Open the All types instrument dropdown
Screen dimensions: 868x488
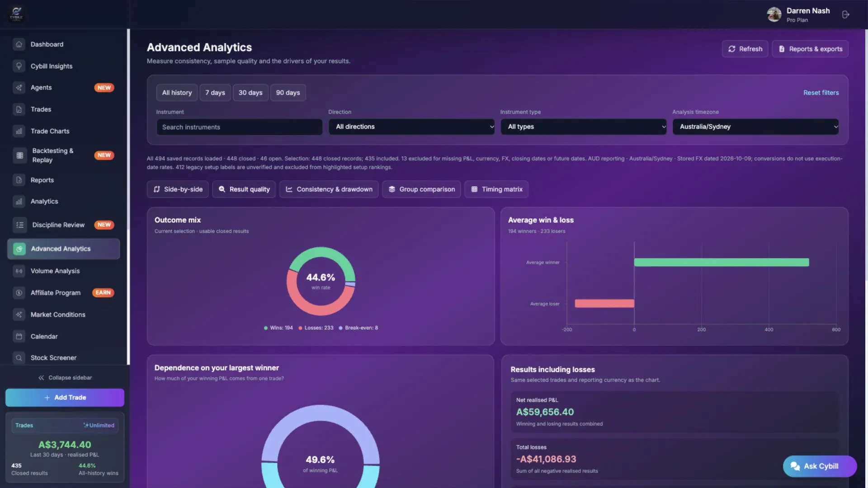[x=584, y=127]
